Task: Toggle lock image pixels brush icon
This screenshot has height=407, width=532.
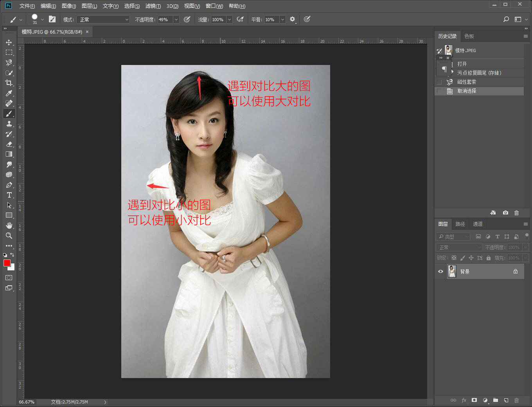Action: pyautogui.click(x=462, y=258)
